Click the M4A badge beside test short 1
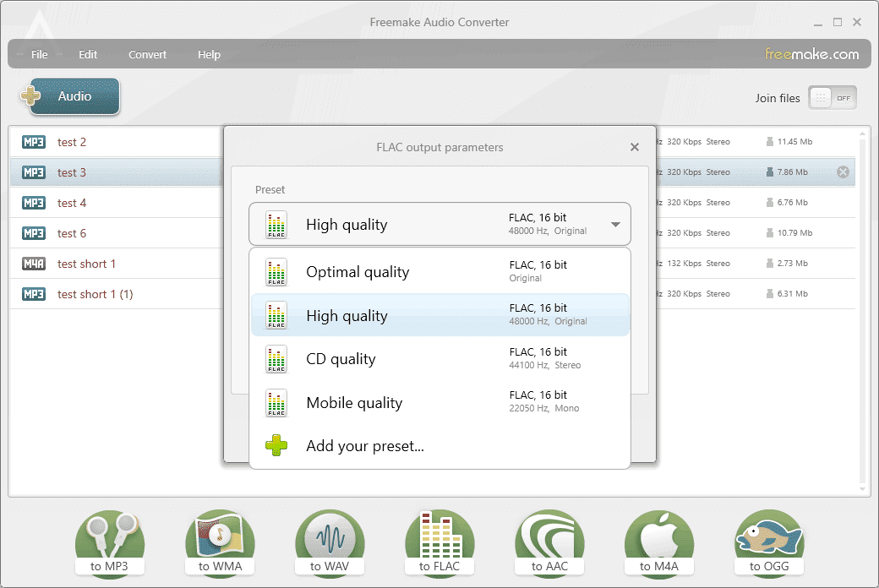The height and width of the screenshot is (588, 879). 34,264
